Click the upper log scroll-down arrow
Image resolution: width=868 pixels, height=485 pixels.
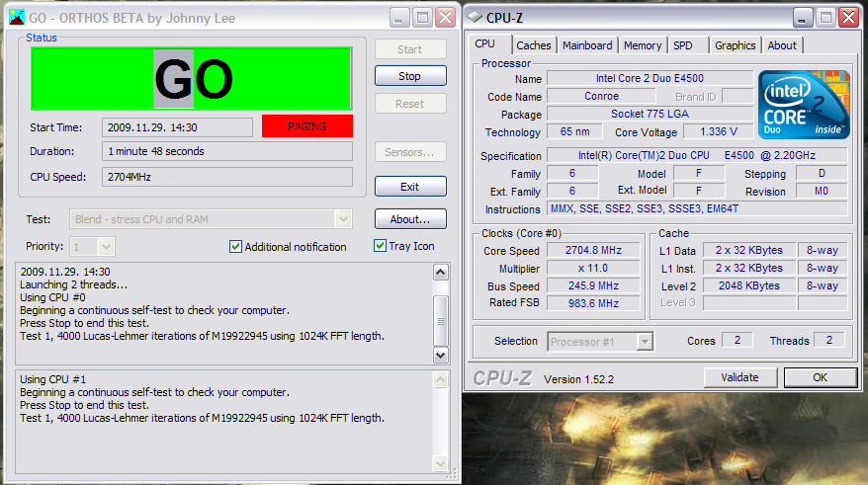pyautogui.click(x=441, y=355)
